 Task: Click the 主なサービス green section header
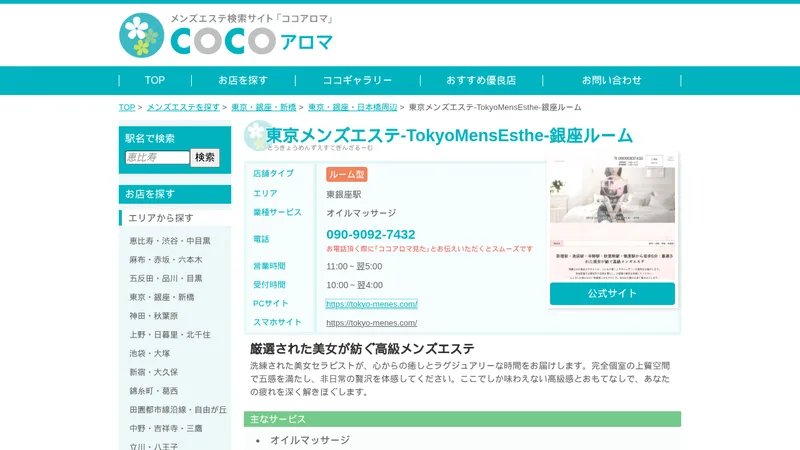coord(462,419)
